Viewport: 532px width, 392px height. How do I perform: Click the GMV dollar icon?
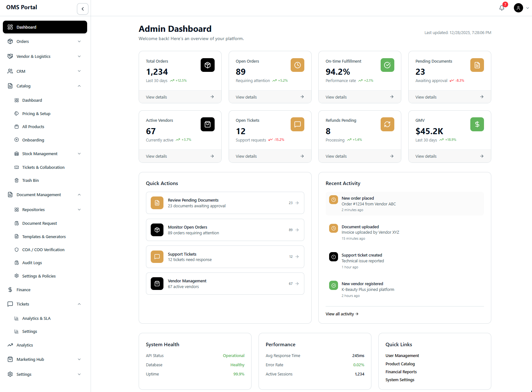click(477, 124)
